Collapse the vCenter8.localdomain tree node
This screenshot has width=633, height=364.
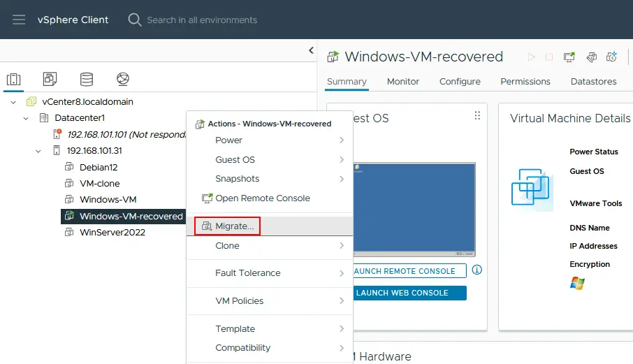click(13, 102)
